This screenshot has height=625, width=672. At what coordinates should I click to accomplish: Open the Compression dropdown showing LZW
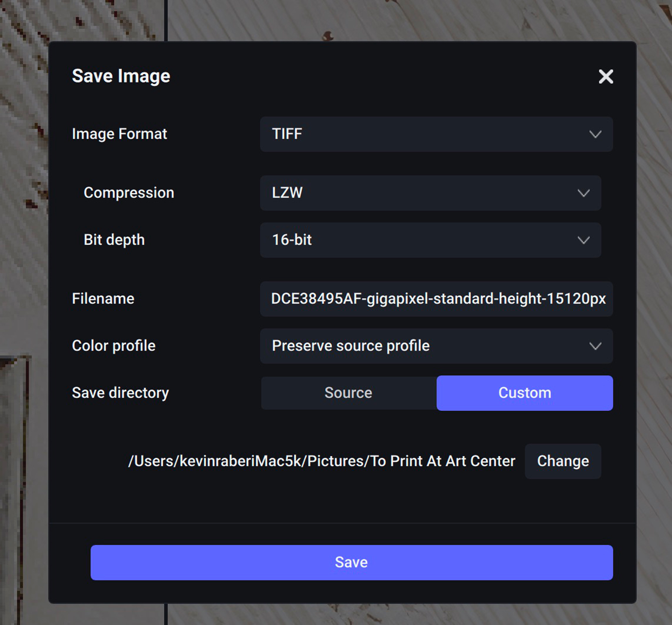(430, 193)
